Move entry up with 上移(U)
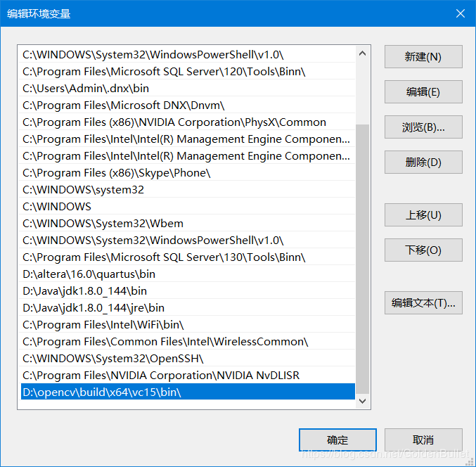 423,215
